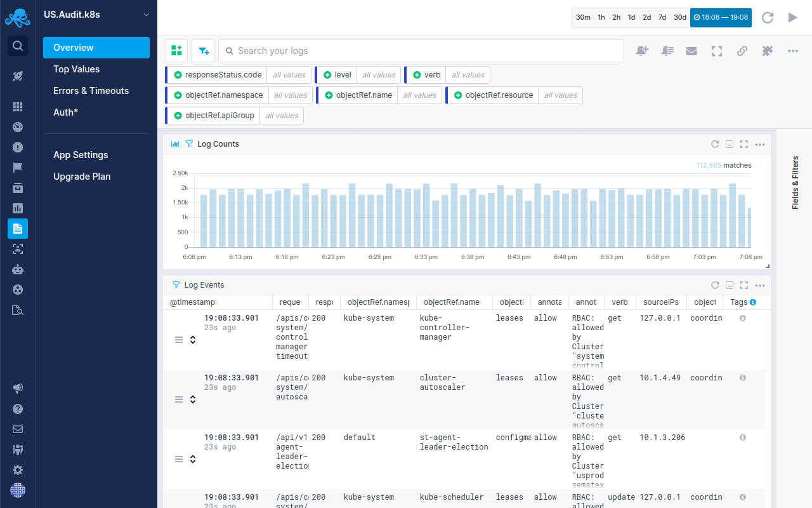Image resolution: width=812 pixels, height=508 pixels.
Task: Expand the US.Audit.k8s app dropdown
Action: 147,14
